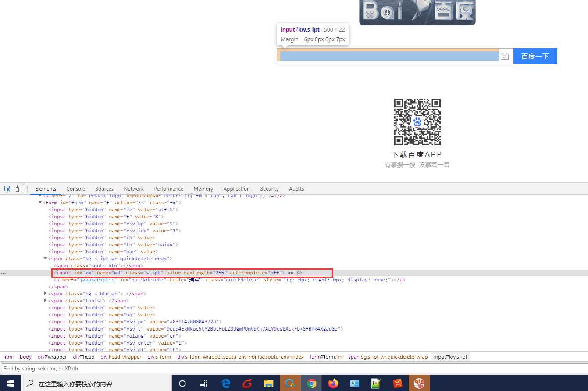Image resolution: width=588 pixels, height=391 pixels.
Task: Open the red G app on taskbar
Action: pyautogui.click(x=247, y=383)
